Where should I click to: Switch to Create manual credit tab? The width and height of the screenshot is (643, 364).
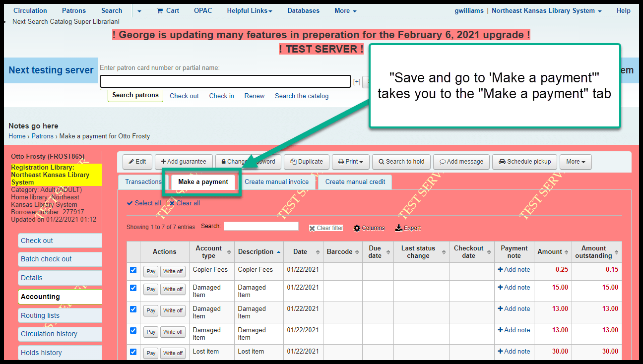[355, 182]
